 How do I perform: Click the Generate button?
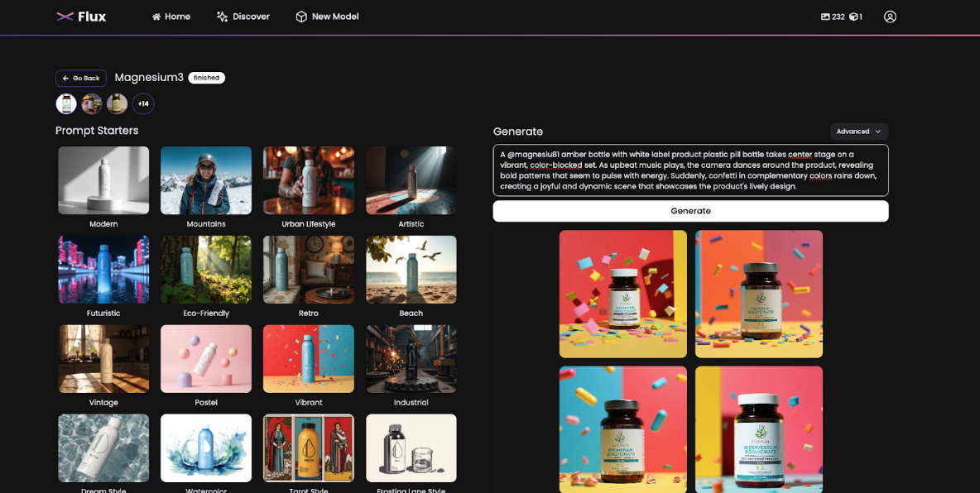tap(691, 211)
